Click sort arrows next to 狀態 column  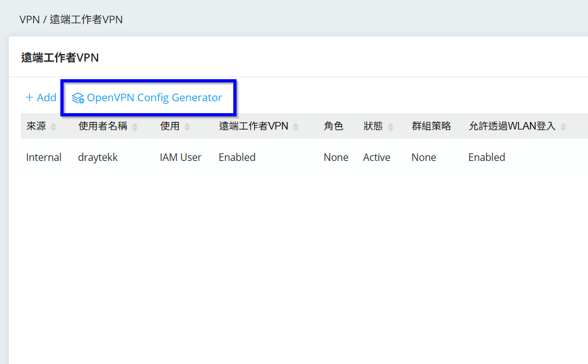(x=391, y=127)
